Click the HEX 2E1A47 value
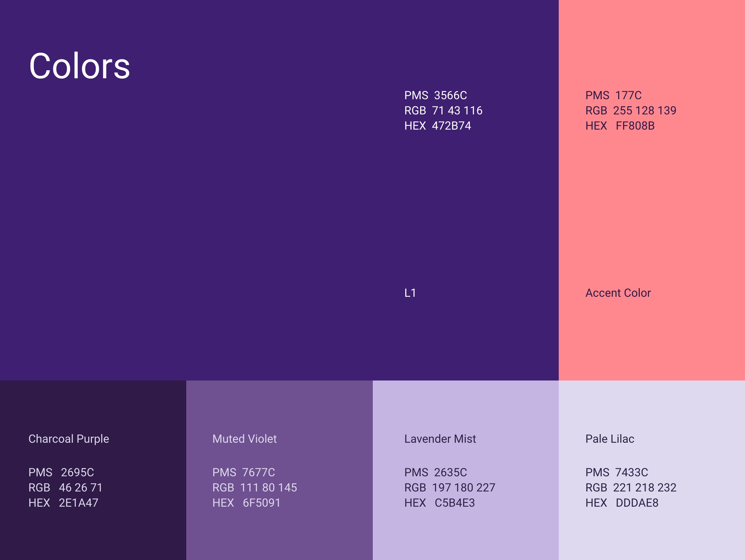Viewport: 745px width, 560px height. tap(63, 503)
